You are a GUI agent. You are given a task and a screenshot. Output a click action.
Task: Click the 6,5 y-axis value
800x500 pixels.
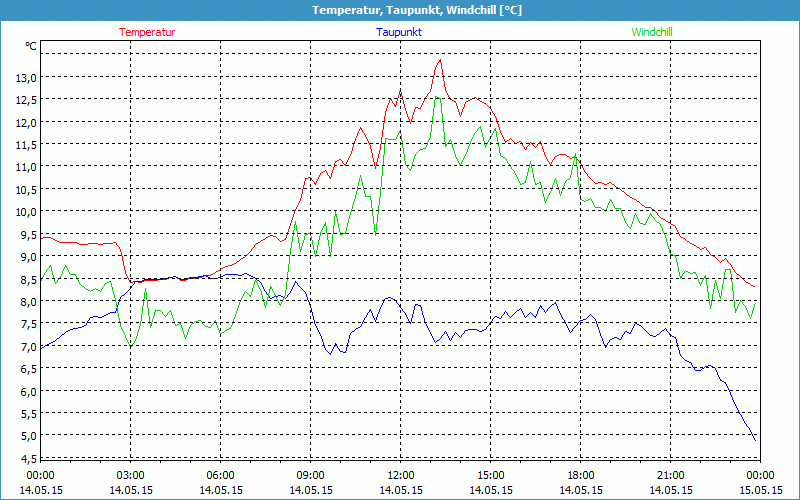point(28,368)
